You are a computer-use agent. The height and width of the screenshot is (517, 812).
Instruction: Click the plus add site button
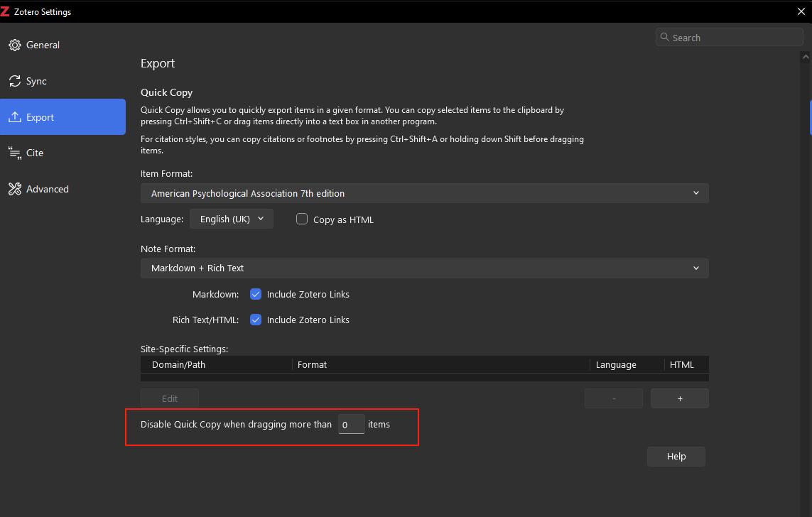[679, 398]
